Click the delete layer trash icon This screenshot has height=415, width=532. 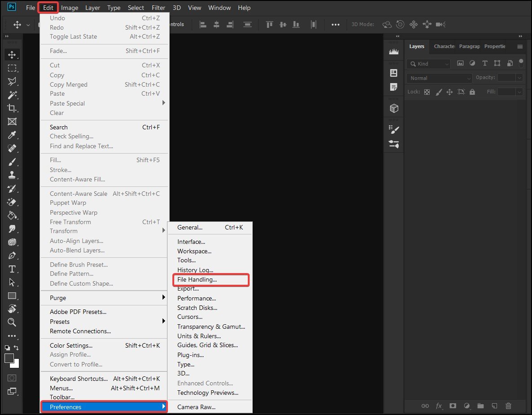point(508,406)
